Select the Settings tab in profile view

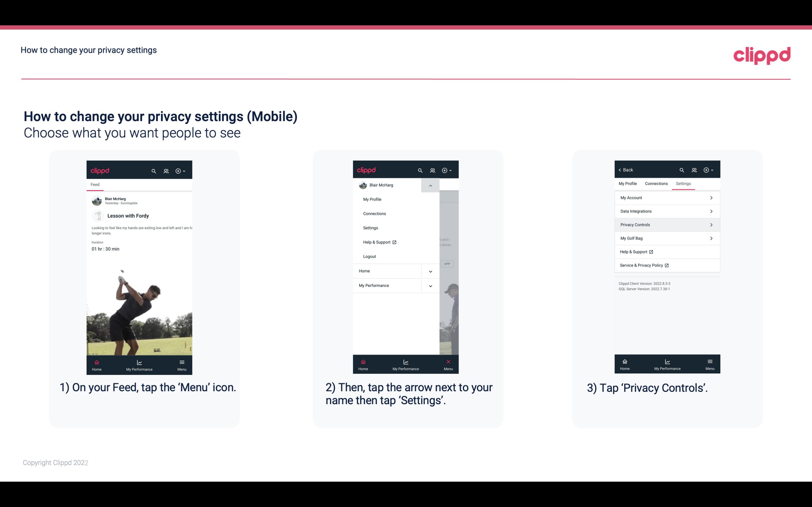683,183
